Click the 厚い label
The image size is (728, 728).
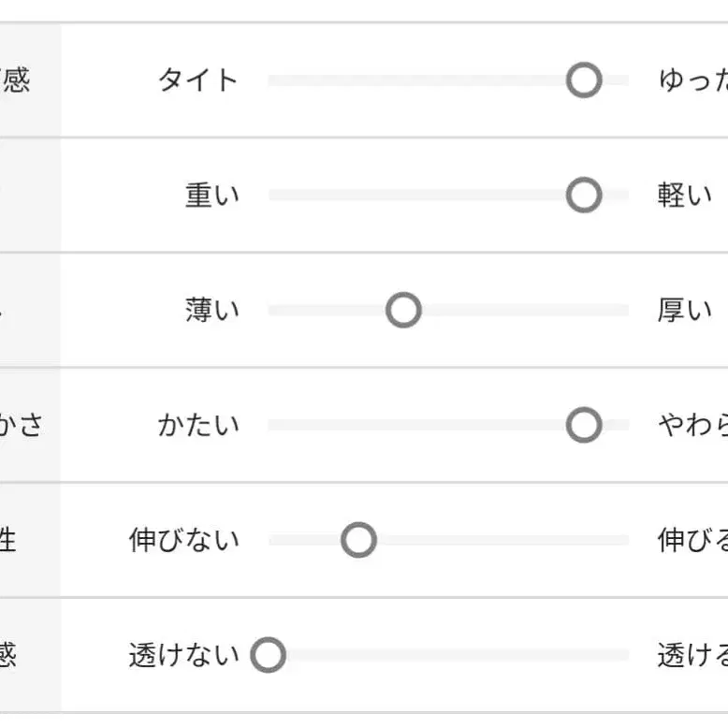(x=685, y=311)
